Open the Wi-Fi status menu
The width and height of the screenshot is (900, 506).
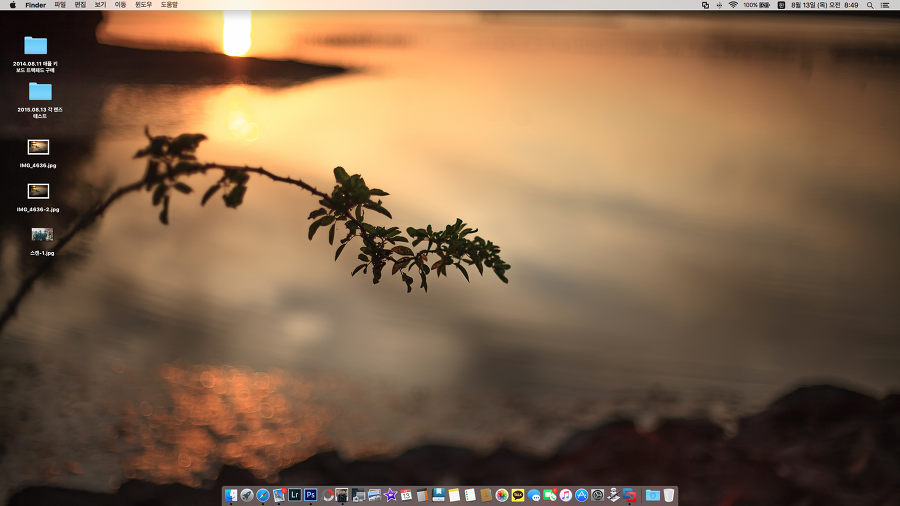733,5
